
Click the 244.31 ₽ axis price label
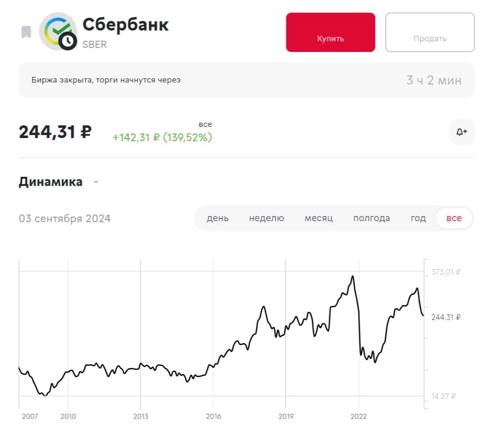pyautogui.click(x=446, y=317)
